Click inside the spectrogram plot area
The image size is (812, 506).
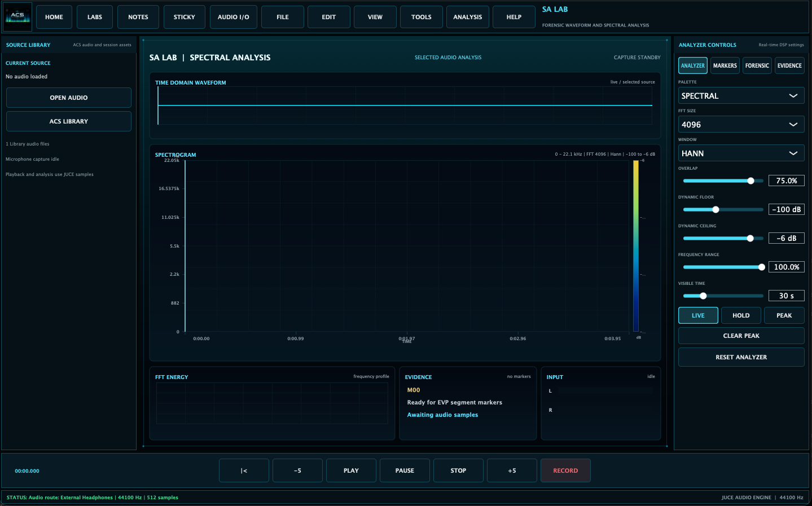406,247
